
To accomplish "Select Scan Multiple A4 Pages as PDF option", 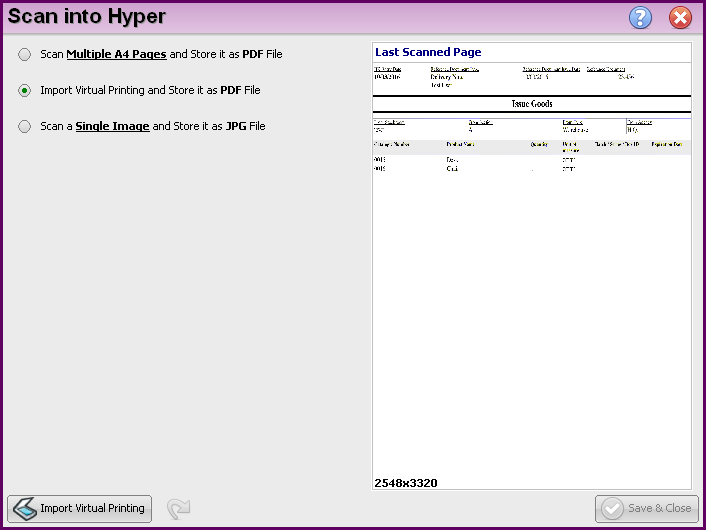I will coord(25,54).
